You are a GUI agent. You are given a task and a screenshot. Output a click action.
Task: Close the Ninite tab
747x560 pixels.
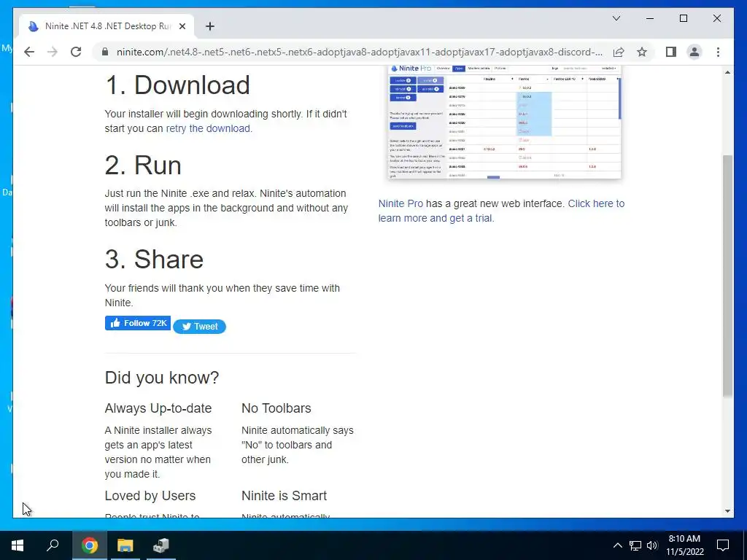(182, 26)
